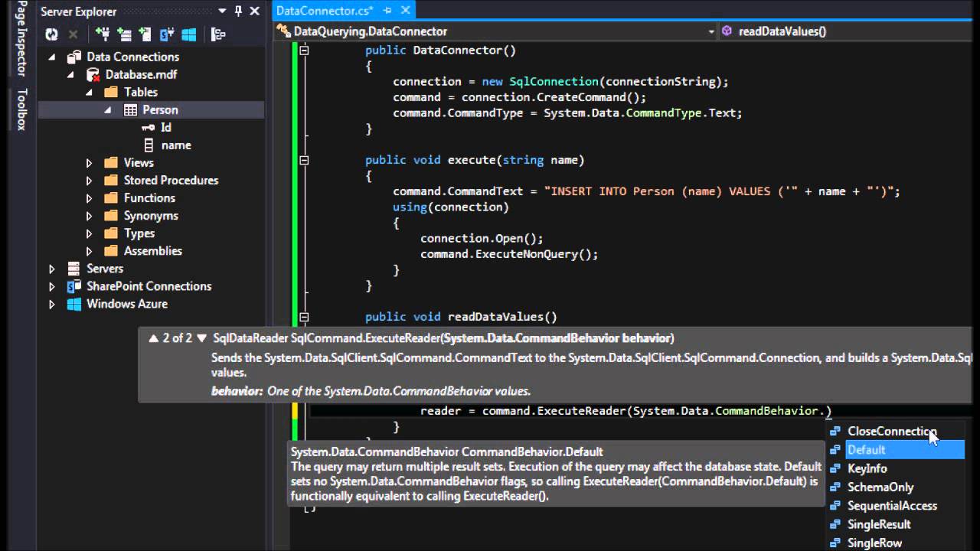Click the Windows Azure toolbar icon

[188, 34]
